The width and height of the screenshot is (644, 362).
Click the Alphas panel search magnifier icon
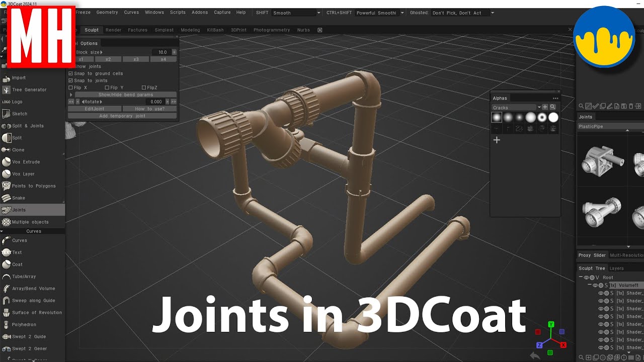click(552, 107)
